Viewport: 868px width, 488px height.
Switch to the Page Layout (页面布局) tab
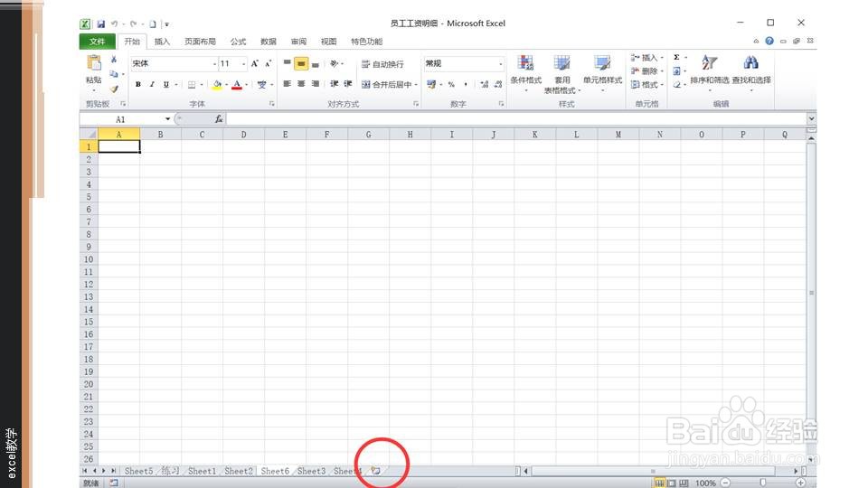click(x=200, y=42)
